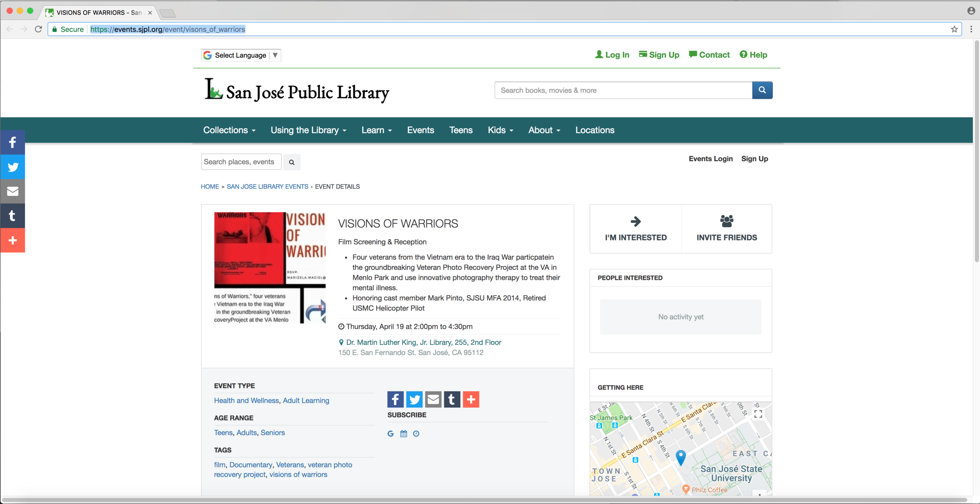Select Teens age range link

(223, 433)
